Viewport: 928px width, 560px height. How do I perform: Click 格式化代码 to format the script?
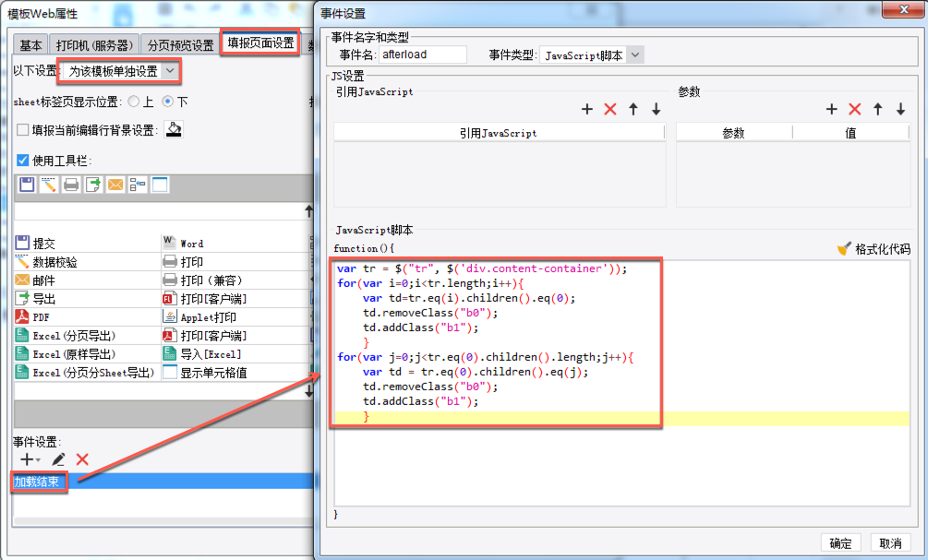click(874, 249)
